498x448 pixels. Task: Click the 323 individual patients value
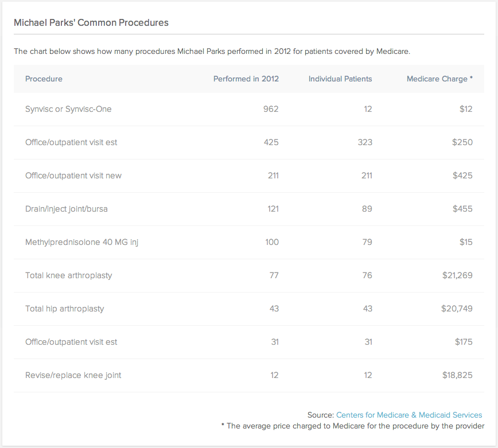click(364, 142)
